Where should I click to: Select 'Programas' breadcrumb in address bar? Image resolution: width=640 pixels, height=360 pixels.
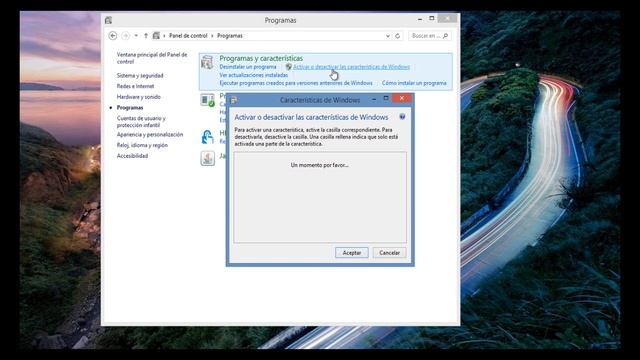click(230, 36)
